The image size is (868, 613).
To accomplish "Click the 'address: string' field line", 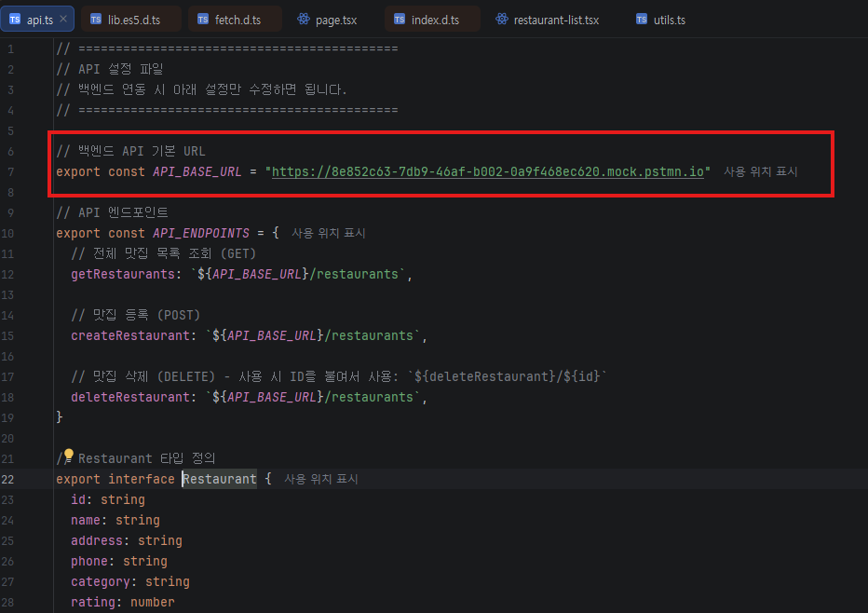I will [127, 540].
